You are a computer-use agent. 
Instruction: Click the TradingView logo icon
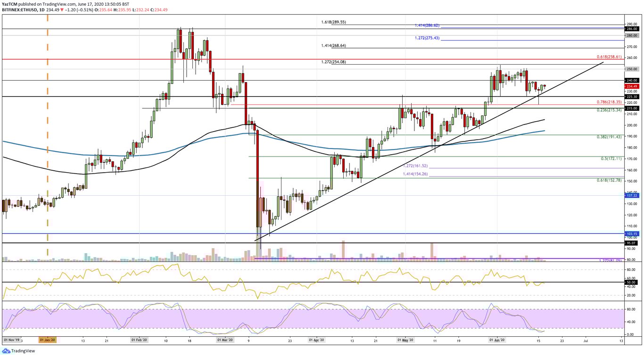7,350
